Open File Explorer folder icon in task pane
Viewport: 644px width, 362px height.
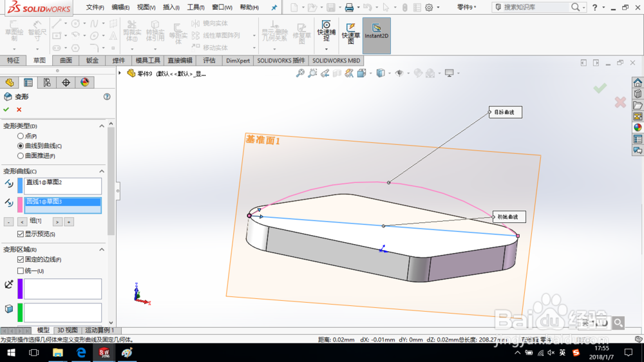click(x=638, y=105)
